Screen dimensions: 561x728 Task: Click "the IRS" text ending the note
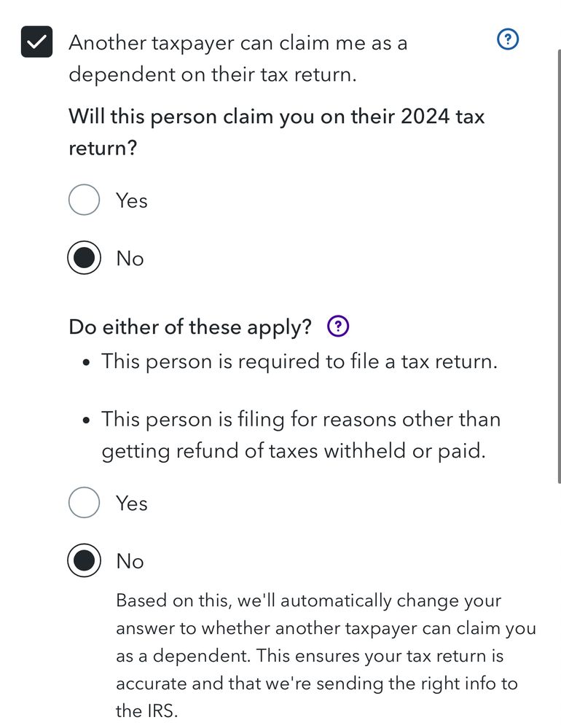(146, 711)
